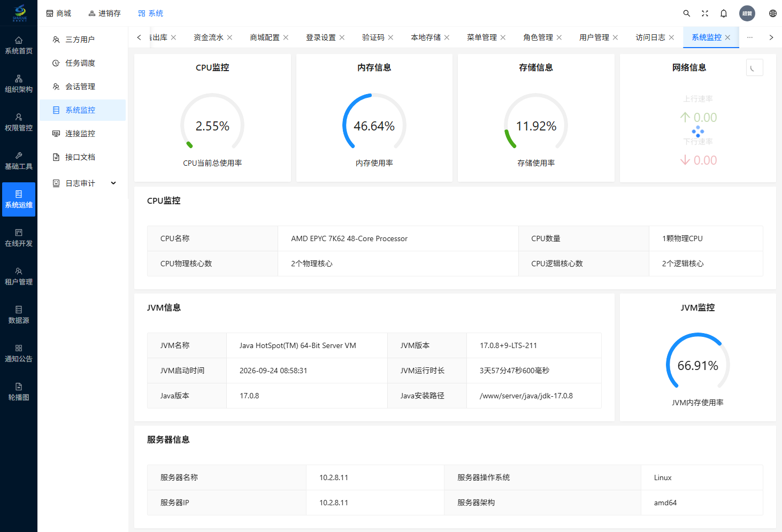Close the 资金流水 tab
This screenshot has height=532, width=782.
coord(229,37)
